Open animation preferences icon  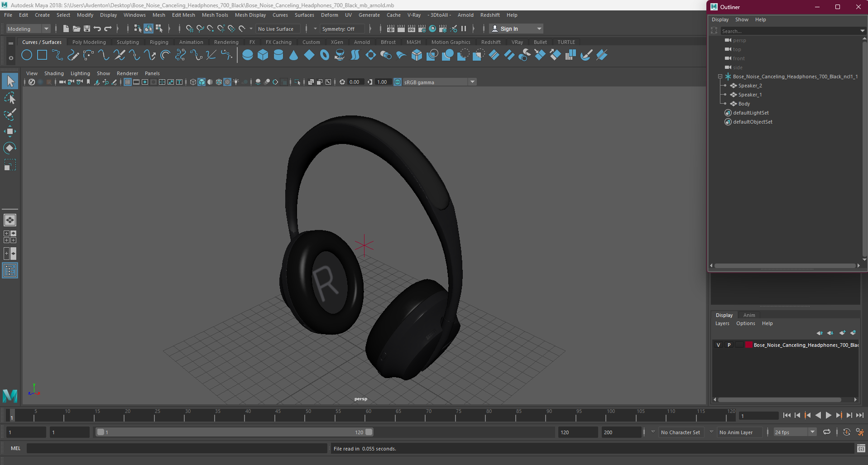click(x=860, y=432)
